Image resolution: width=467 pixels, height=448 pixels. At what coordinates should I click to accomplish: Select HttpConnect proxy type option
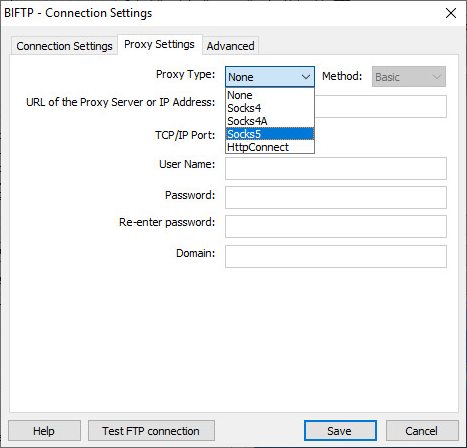270,147
